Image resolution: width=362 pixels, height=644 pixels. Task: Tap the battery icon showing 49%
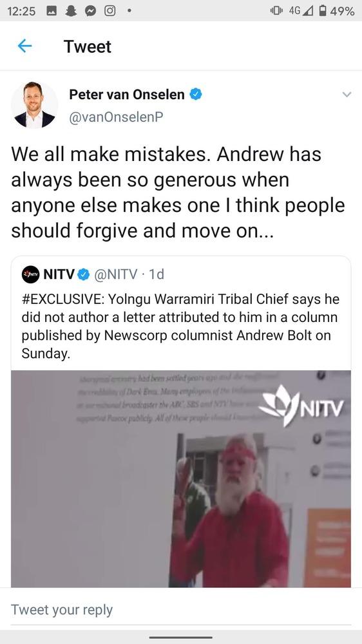[323, 11]
